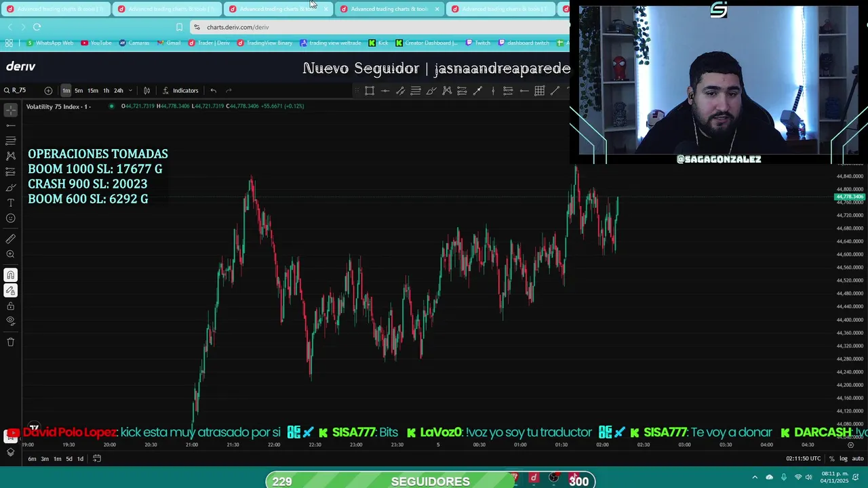Open the notifications bell in taskbar
The width and height of the screenshot is (868, 488).
click(854, 477)
